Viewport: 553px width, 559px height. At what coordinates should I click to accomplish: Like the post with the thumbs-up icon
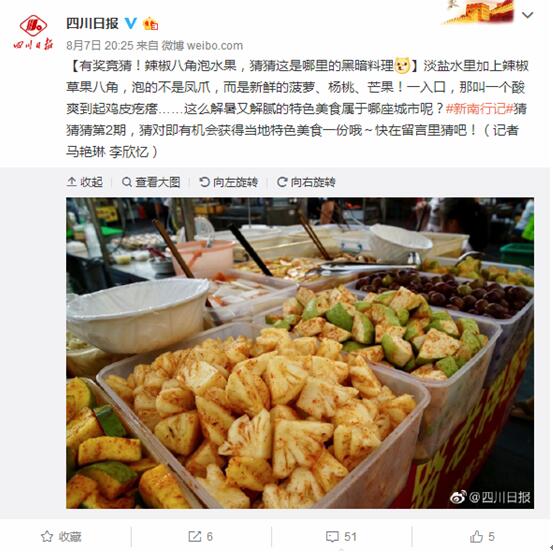pyautogui.click(x=476, y=537)
